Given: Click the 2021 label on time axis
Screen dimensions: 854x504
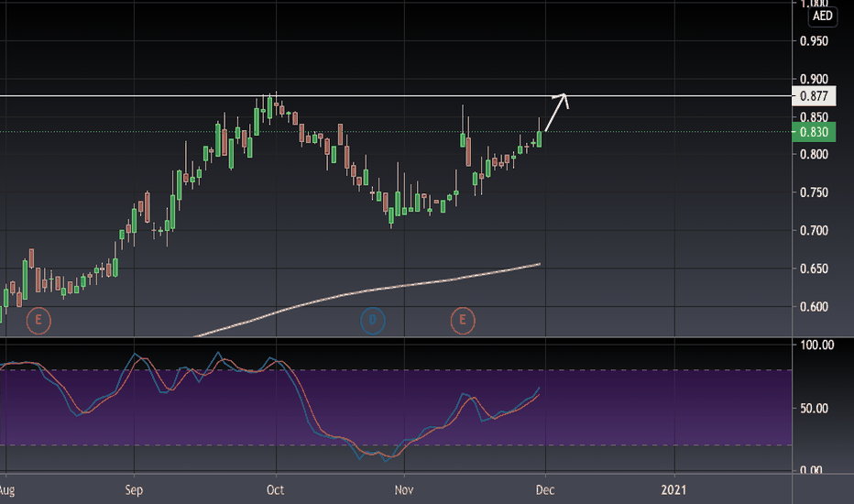Looking at the screenshot, I should pyautogui.click(x=673, y=490).
